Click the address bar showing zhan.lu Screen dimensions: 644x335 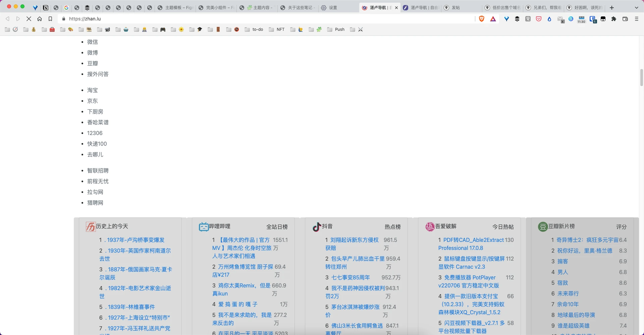(x=235, y=19)
